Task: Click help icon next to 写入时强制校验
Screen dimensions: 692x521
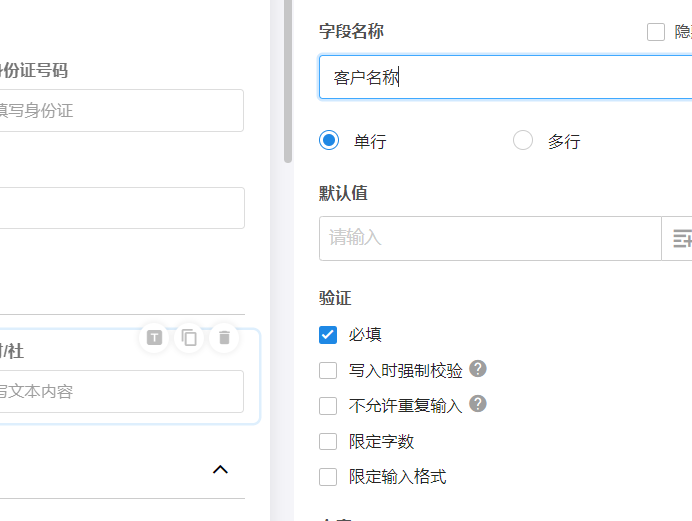Action: point(478,369)
